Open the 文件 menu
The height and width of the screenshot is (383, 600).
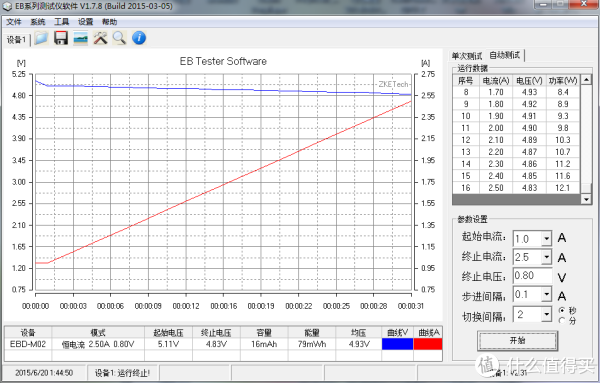coord(14,22)
